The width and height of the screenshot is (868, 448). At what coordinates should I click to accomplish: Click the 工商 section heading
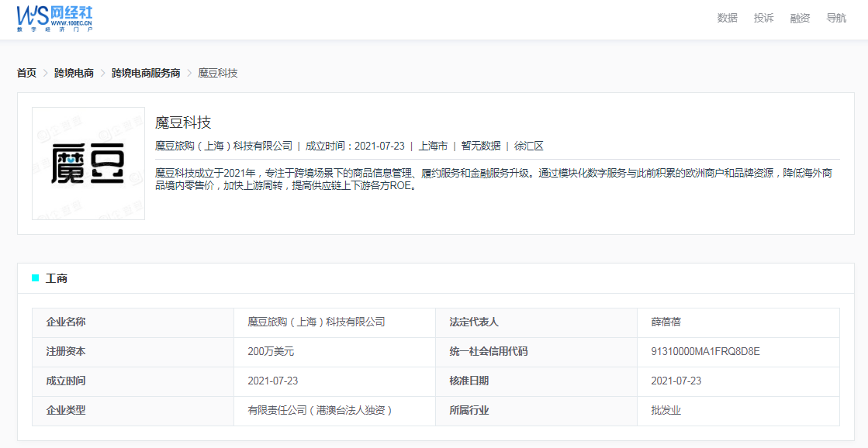(x=57, y=278)
